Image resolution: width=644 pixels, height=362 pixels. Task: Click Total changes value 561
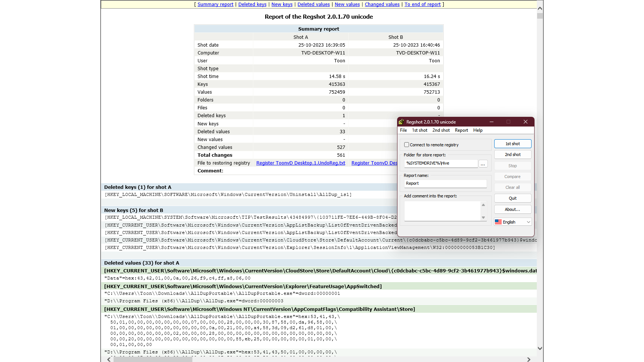(x=341, y=155)
